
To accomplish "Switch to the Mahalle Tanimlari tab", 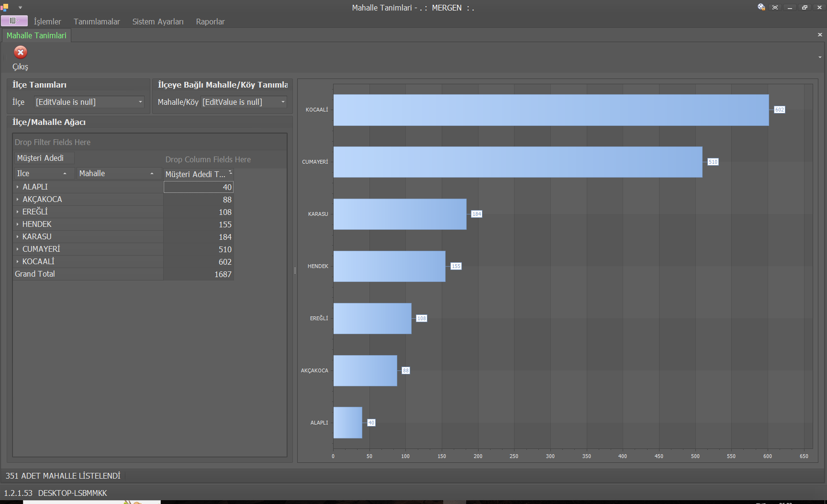I will 36,35.
